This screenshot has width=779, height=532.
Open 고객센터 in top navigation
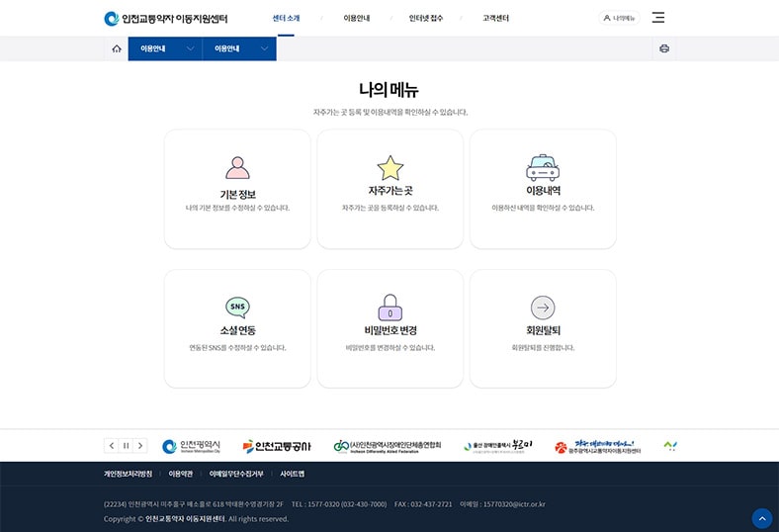click(x=496, y=18)
